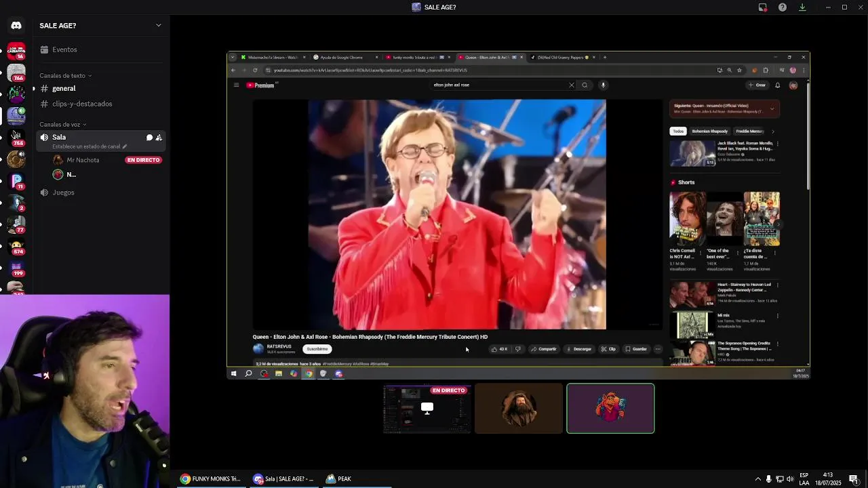Click the YouTube voice search microphone
868x488 pixels.
(603, 85)
